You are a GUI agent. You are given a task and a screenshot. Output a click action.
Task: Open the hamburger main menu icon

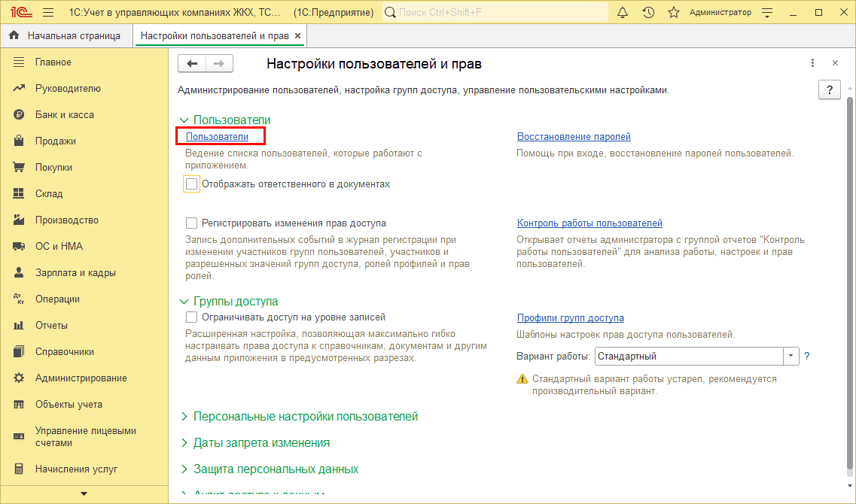49,13
